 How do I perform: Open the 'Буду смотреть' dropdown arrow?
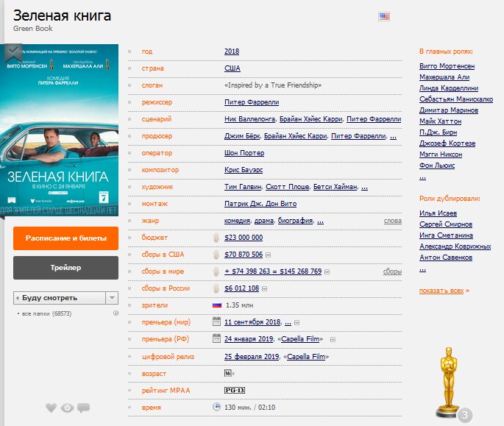tap(112, 298)
